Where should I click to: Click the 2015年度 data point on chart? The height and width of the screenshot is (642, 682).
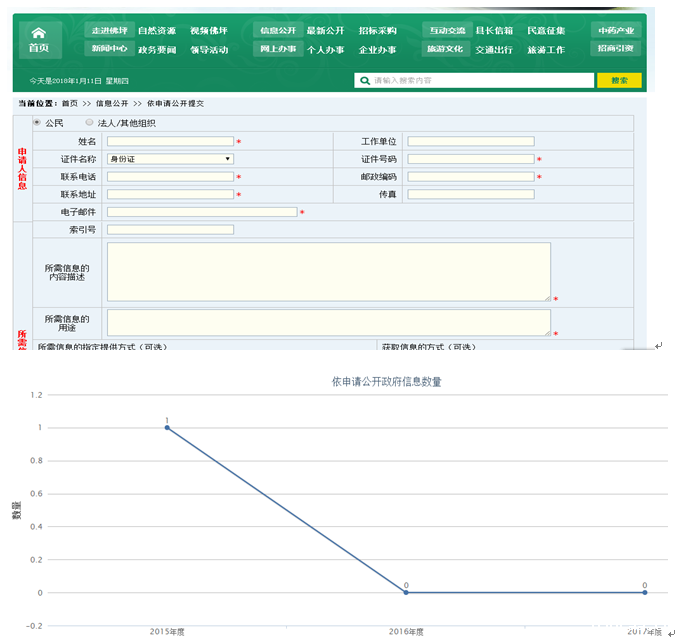pyautogui.click(x=167, y=427)
